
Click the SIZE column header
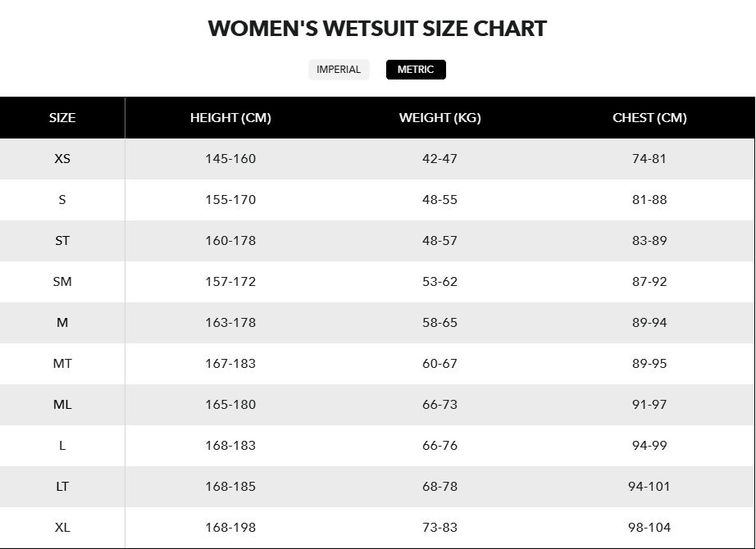pos(61,118)
